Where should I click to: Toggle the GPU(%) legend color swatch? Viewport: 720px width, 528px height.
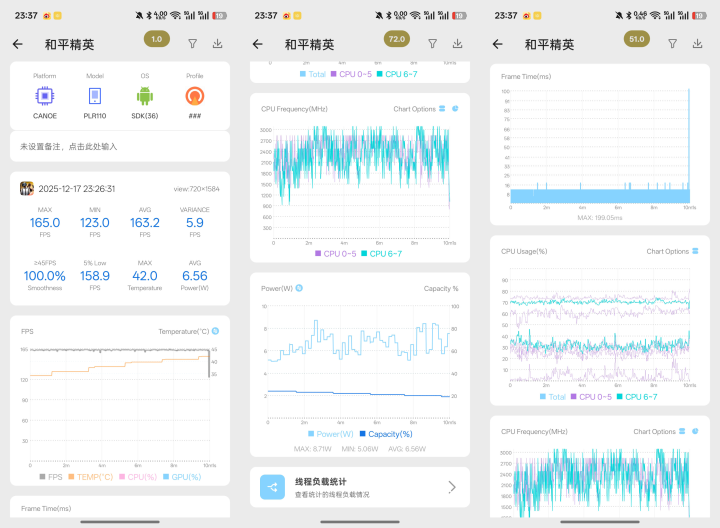click(166, 477)
